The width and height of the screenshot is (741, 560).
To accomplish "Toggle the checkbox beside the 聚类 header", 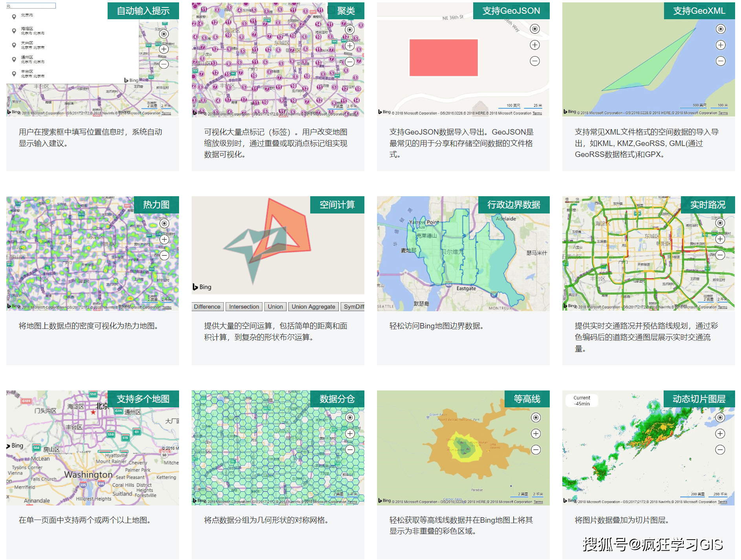I will click(x=332, y=11).
